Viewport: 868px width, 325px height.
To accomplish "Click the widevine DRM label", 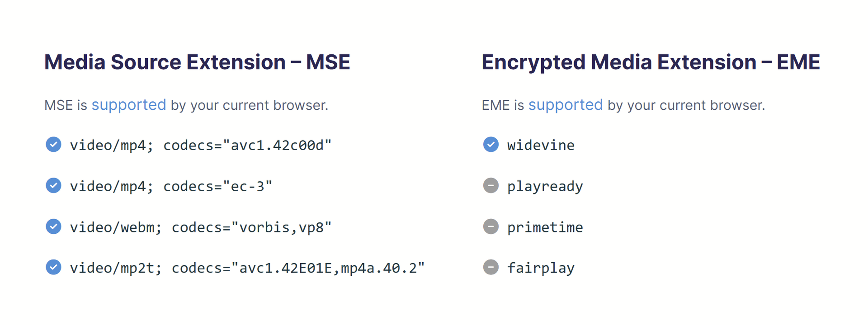I will pyautogui.click(x=541, y=145).
